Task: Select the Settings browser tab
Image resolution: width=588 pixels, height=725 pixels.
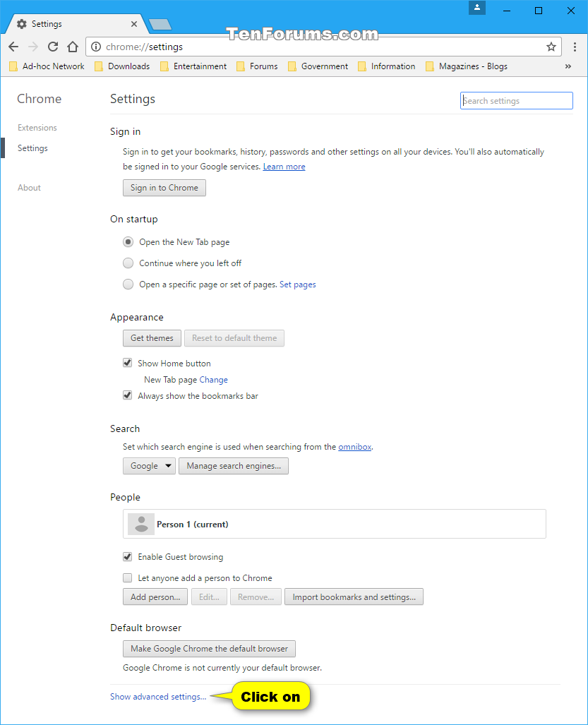Action: (x=76, y=24)
